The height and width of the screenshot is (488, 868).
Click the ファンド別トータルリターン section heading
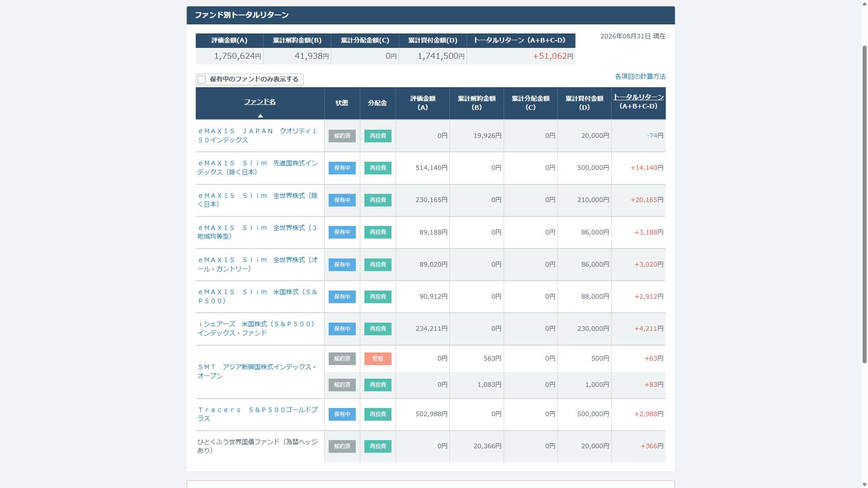[x=241, y=15]
